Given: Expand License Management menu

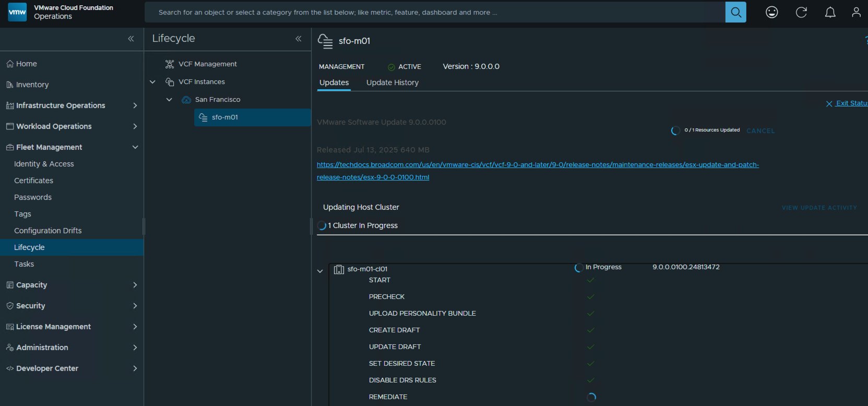Looking at the screenshot, I should (x=135, y=327).
